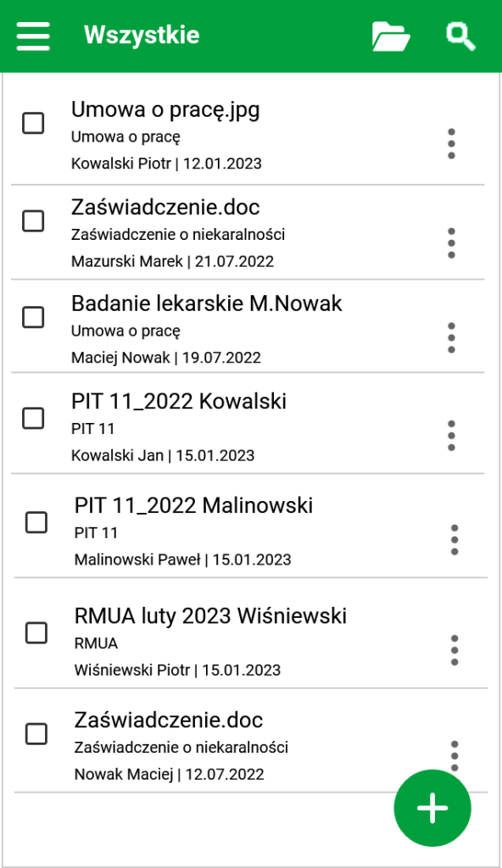Tick checkbox for Badanie lekarskie M.Nowak
The height and width of the screenshot is (868, 502).
[x=34, y=317]
